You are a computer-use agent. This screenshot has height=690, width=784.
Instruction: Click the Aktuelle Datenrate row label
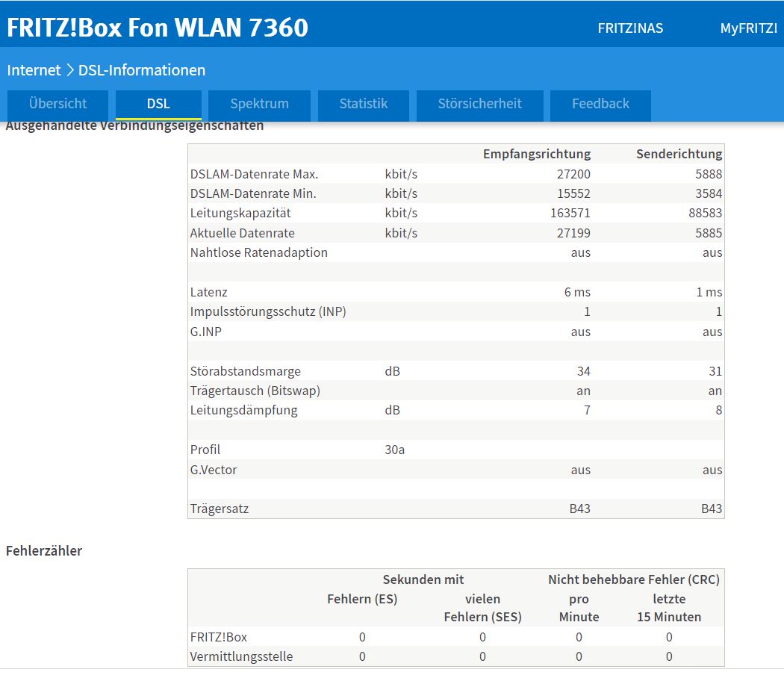tap(242, 233)
